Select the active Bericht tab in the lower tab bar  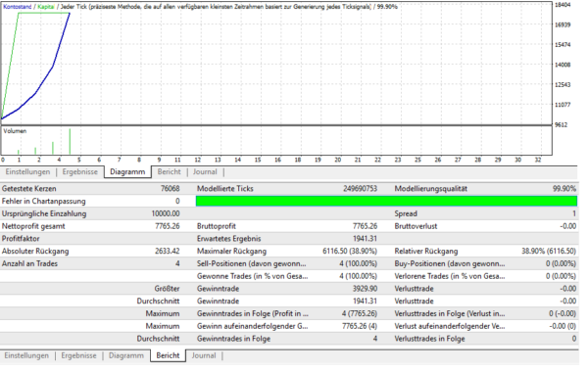[x=168, y=355]
